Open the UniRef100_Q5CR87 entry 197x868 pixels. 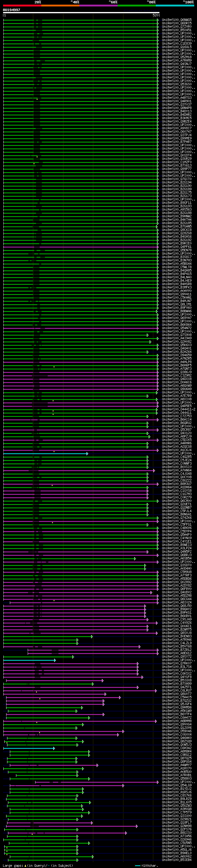coord(177,430)
